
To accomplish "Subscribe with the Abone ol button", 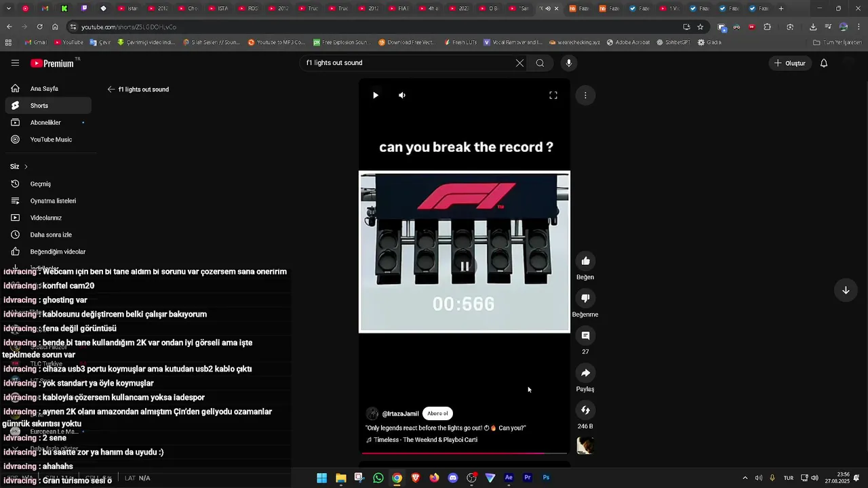I will [437, 413].
